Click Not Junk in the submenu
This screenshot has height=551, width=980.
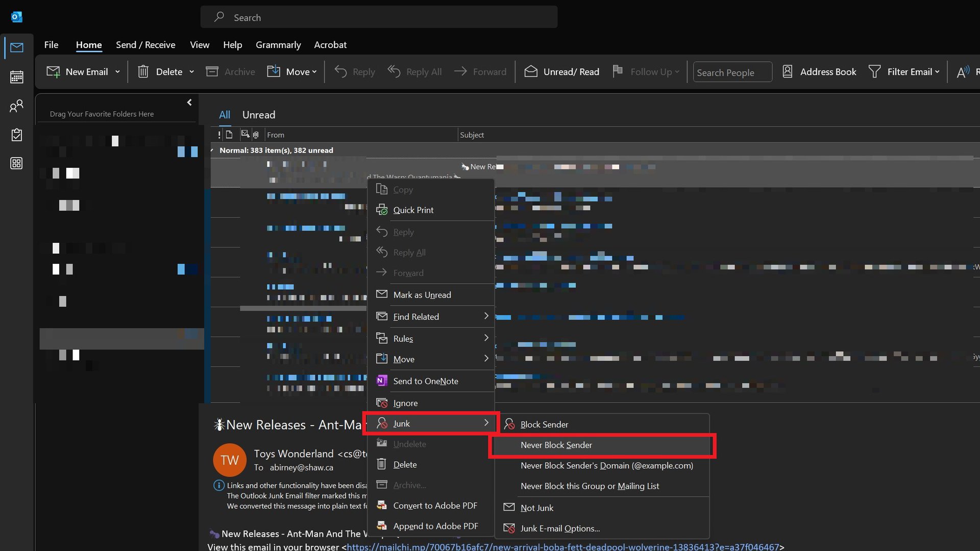tap(602, 508)
